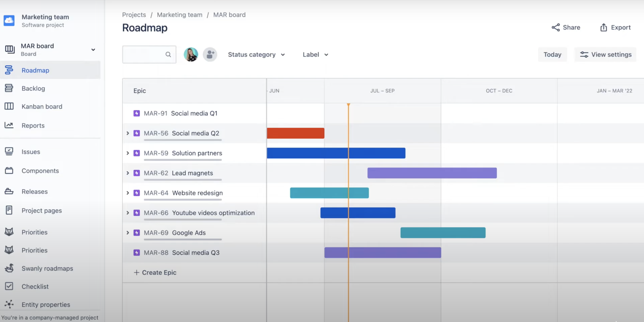Click the Export upload icon
This screenshot has height=322, width=644.
[603, 28]
